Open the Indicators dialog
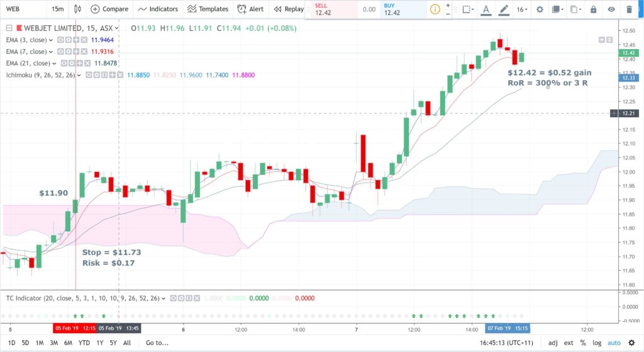The image size is (644, 352). pyautogui.click(x=158, y=9)
